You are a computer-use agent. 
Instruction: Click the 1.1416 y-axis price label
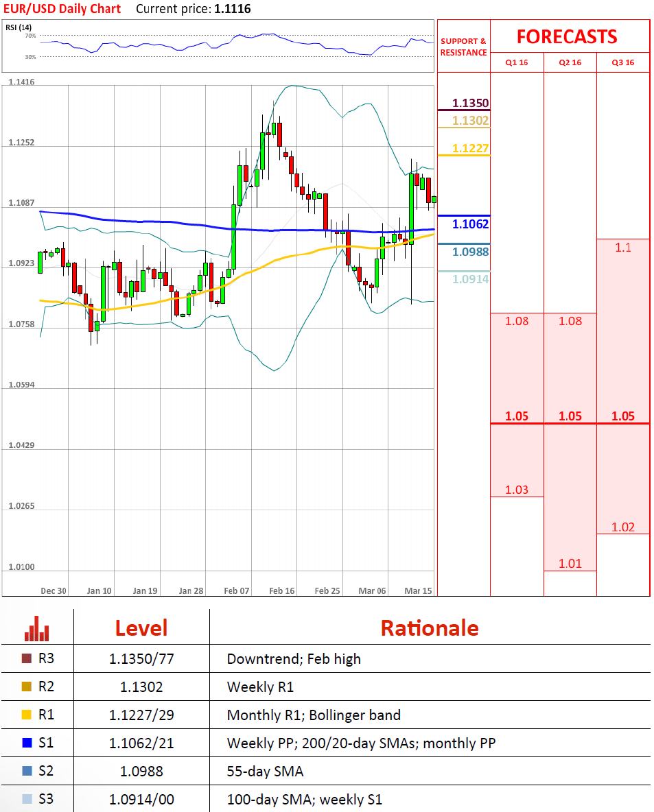point(21,82)
